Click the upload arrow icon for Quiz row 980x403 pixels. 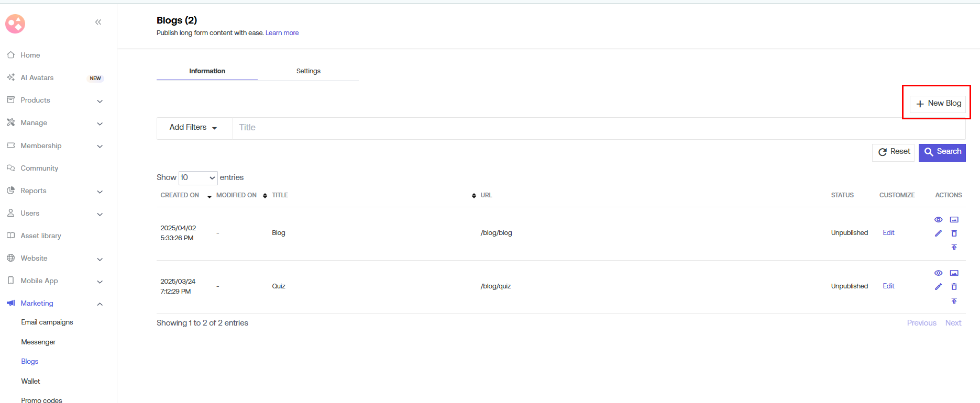coord(954,301)
